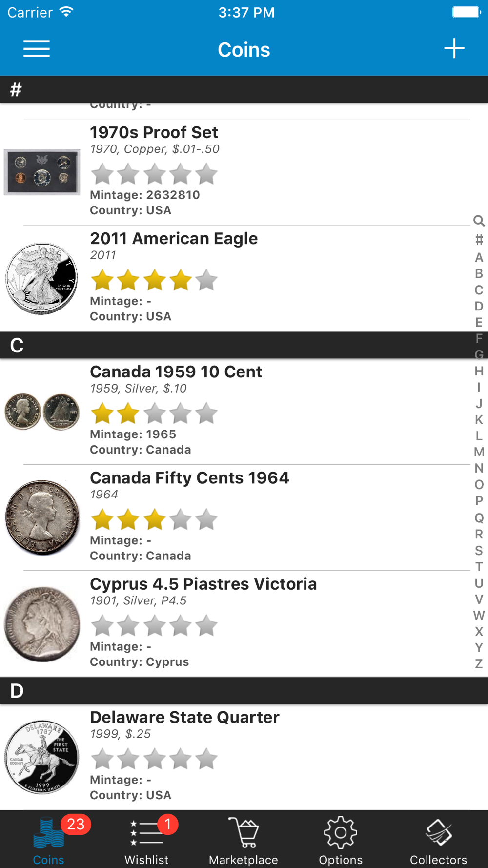Switch to the Marketplace tab

244,840
